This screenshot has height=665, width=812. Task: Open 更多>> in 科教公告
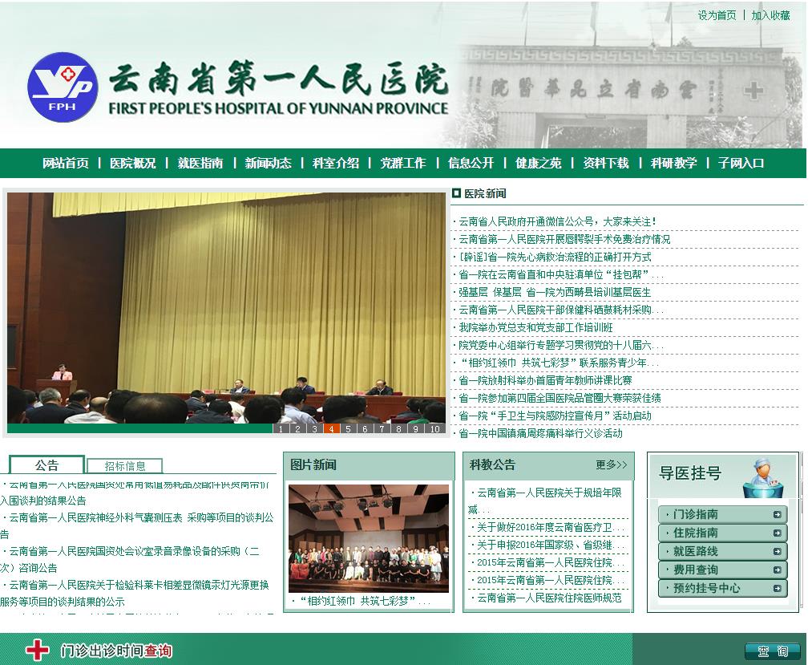611,464
